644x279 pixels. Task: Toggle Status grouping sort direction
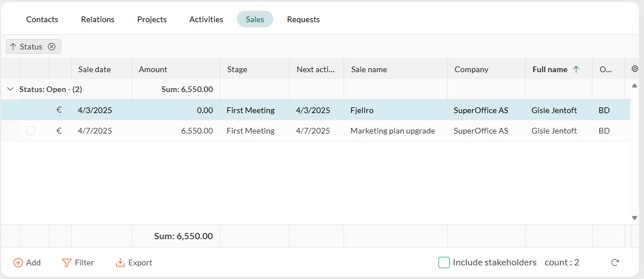pyautogui.click(x=13, y=47)
